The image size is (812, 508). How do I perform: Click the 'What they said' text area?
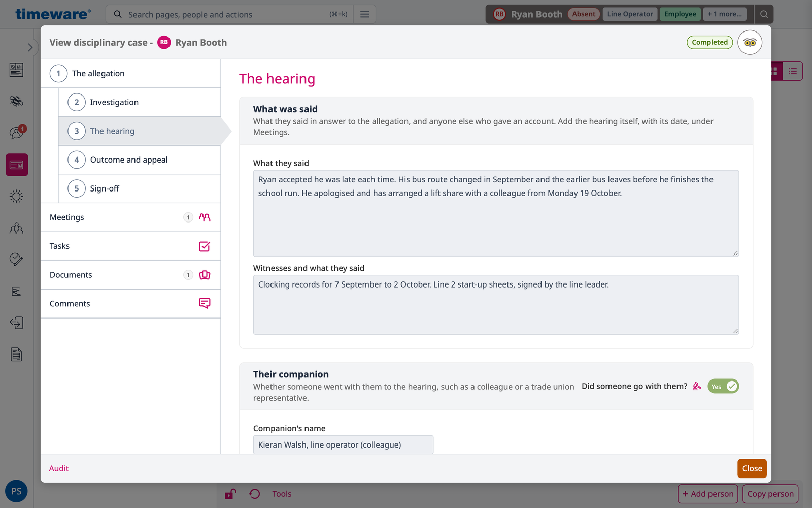[496, 213]
